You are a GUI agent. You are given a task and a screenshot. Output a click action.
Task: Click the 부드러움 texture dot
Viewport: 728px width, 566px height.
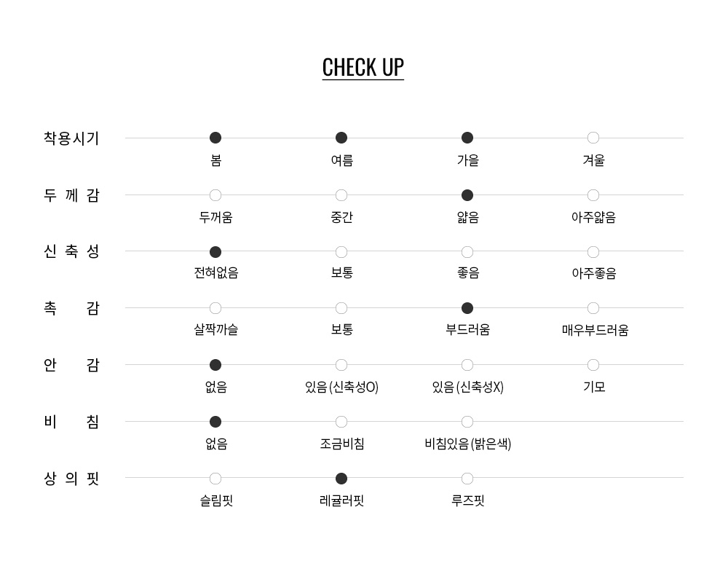(x=467, y=308)
